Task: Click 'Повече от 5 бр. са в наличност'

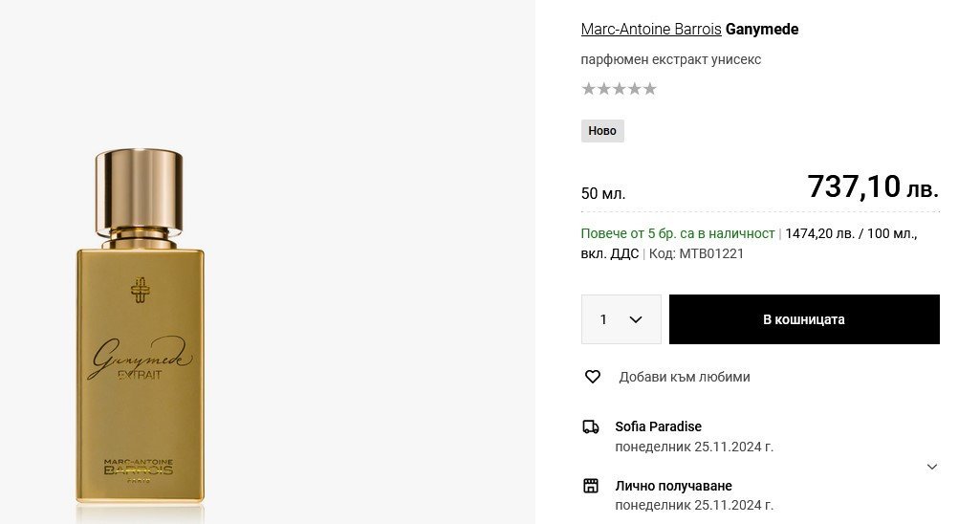Action: click(678, 233)
